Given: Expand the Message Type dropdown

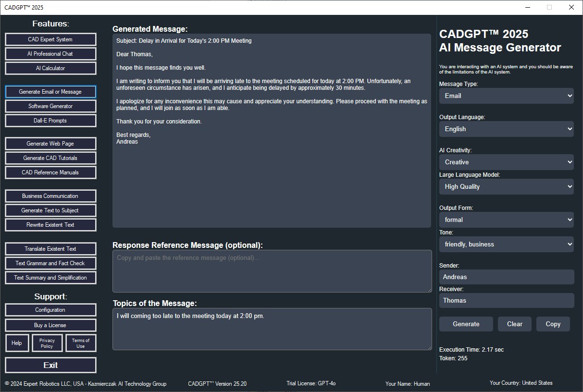Looking at the screenshot, I should click(x=507, y=96).
